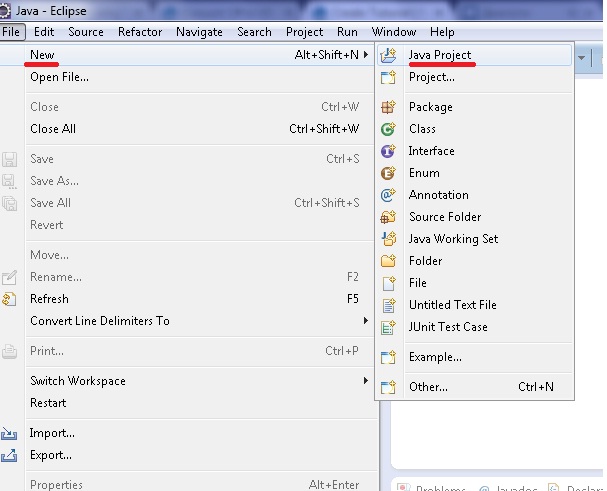The height and width of the screenshot is (491, 607).
Task: Click the Example... wizard icon
Action: tap(388, 357)
